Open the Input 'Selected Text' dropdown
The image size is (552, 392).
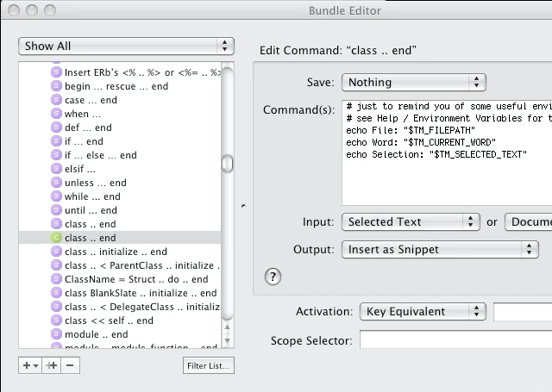[x=411, y=221]
